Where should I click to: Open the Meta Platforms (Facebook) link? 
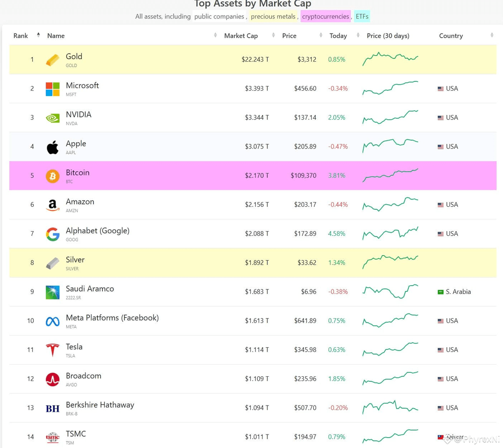(x=112, y=318)
